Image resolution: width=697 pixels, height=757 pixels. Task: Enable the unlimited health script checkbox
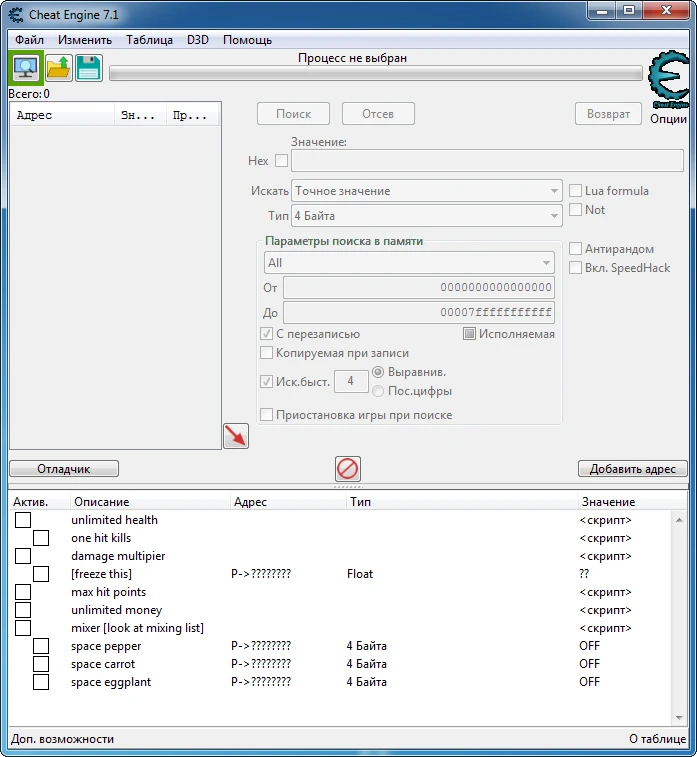click(23, 520)
